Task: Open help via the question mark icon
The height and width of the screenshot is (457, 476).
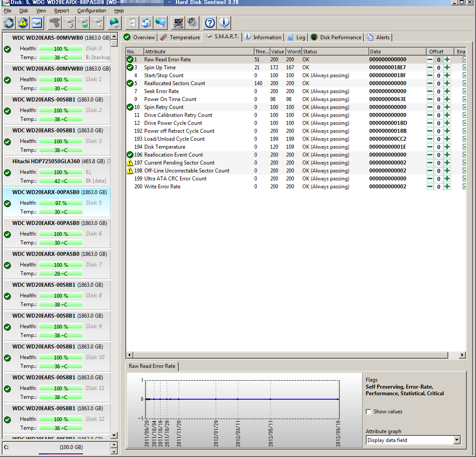Action: (x=210, y=23)
